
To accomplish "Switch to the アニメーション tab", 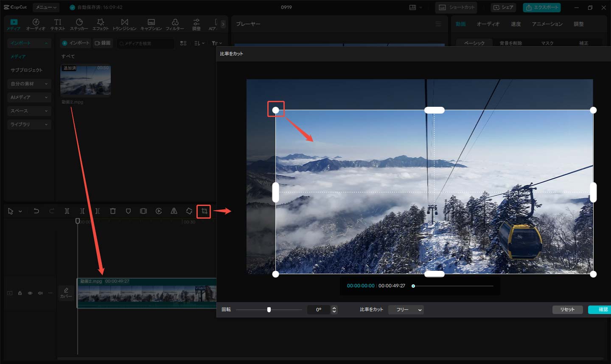I will click(x=547, y=24).
